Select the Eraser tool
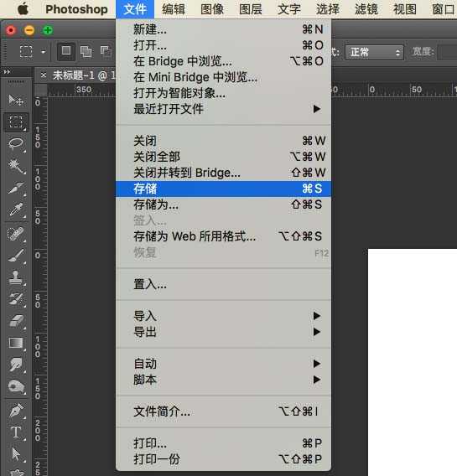This screenshot has height=476, width=457. [x=16, y=321]
